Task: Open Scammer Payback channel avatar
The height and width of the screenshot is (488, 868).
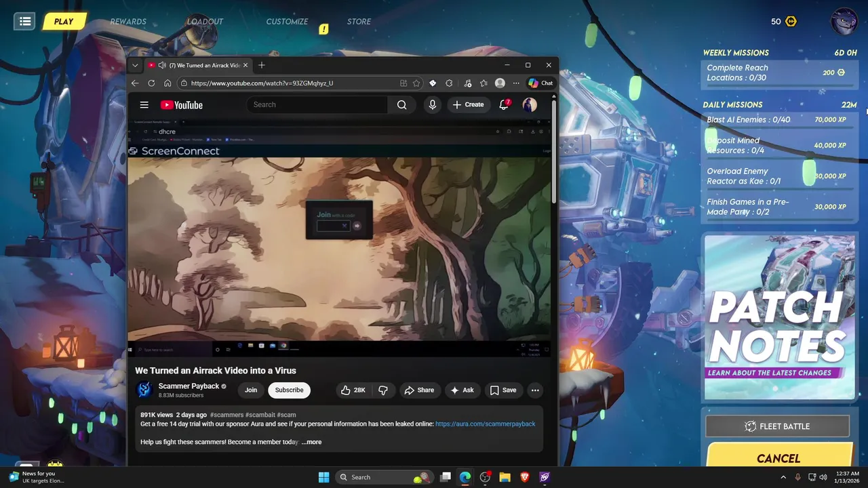Action: point(144,390)
